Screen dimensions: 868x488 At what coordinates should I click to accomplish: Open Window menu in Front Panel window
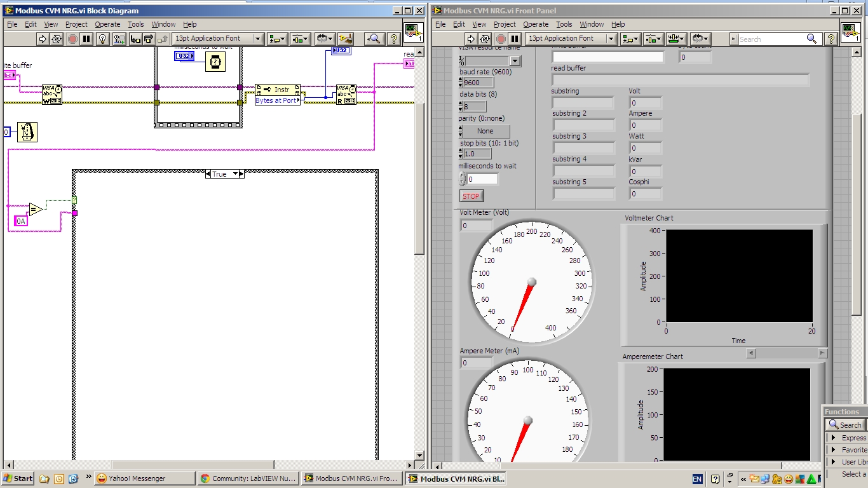592,24
